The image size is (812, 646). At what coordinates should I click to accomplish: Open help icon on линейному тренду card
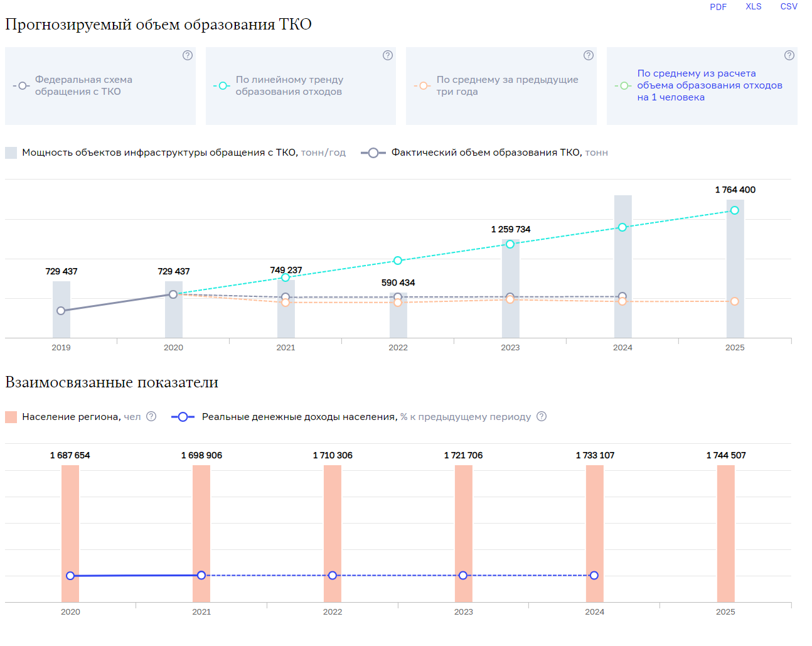pos(388,55)
